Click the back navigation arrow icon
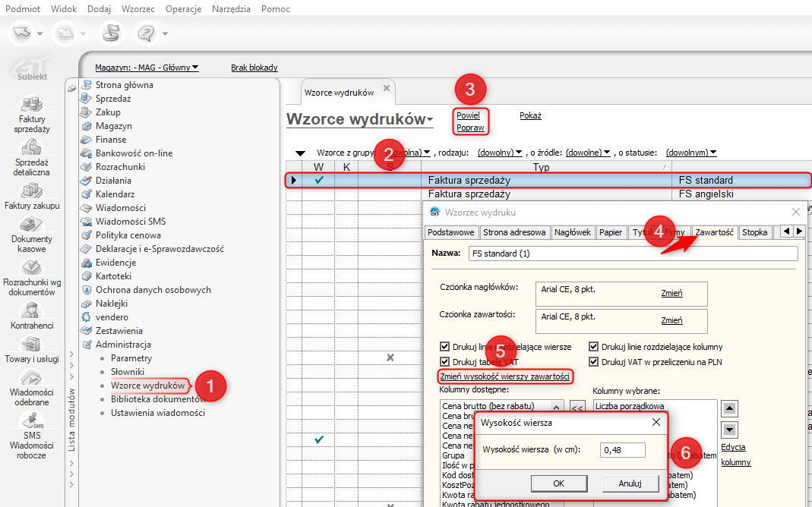The width and height of the screenshot is (812, 507). (22, 33)
